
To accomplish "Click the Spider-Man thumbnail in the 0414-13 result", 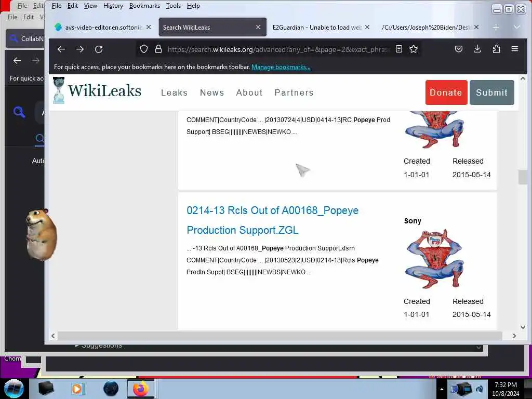I will pos(434,129).
